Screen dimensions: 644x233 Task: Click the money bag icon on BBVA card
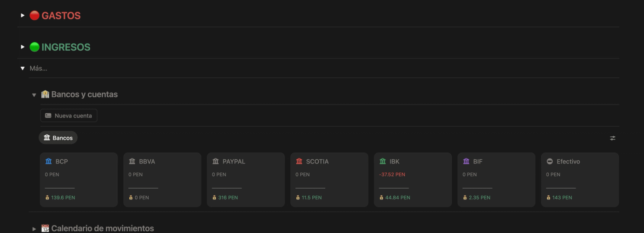tap(131, 198)
